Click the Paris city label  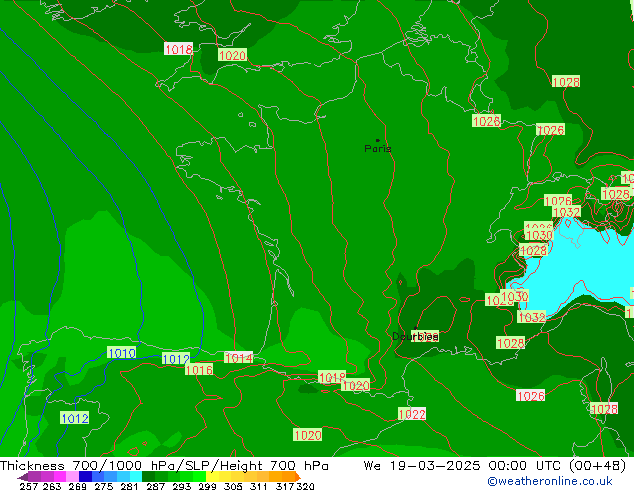[378, 148]
